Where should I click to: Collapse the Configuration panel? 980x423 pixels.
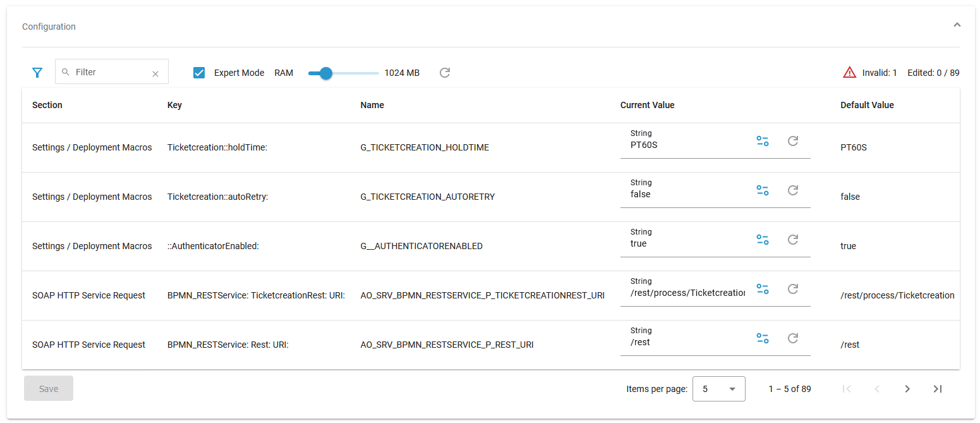coord(957,24)
